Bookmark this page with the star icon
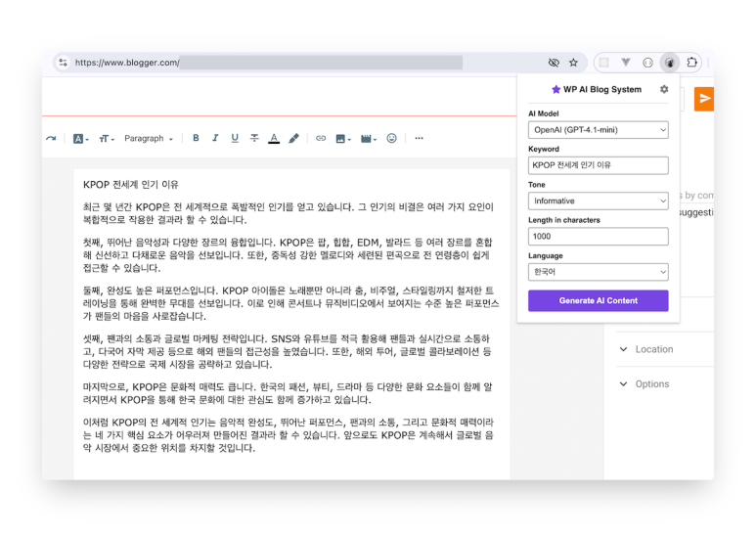This screenshot has height=536, width=756. click(573, 63)
